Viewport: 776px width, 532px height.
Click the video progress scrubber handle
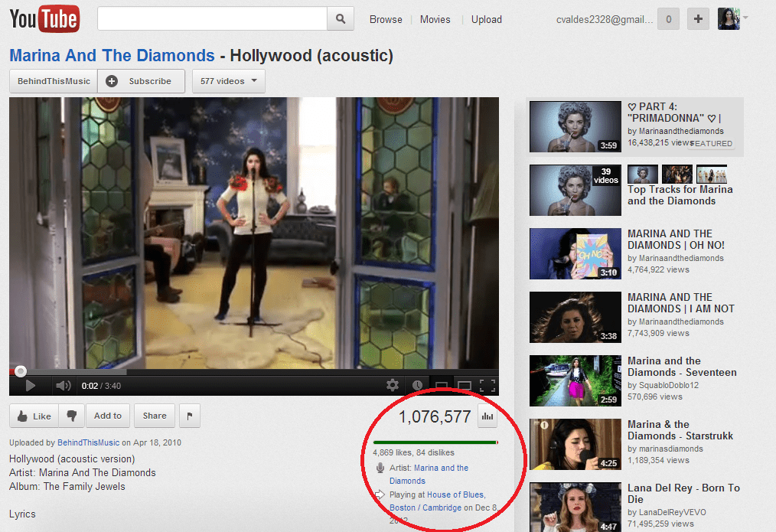pyautogui.click(x=21, y=370)
